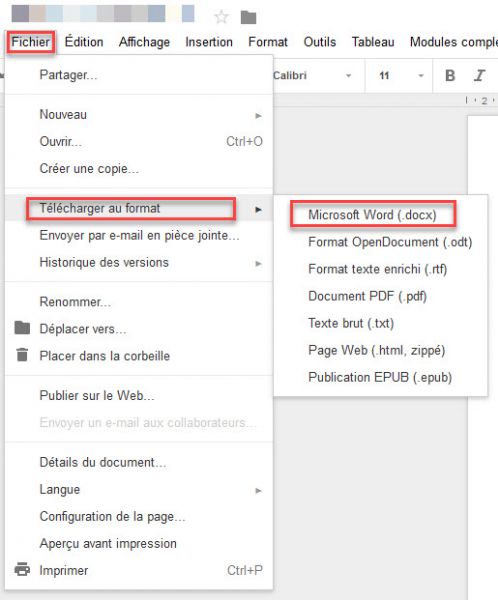This screenshot has height=600, width=498.
Task: Open the Calibri font dropdown
Action: pos(312,76)
